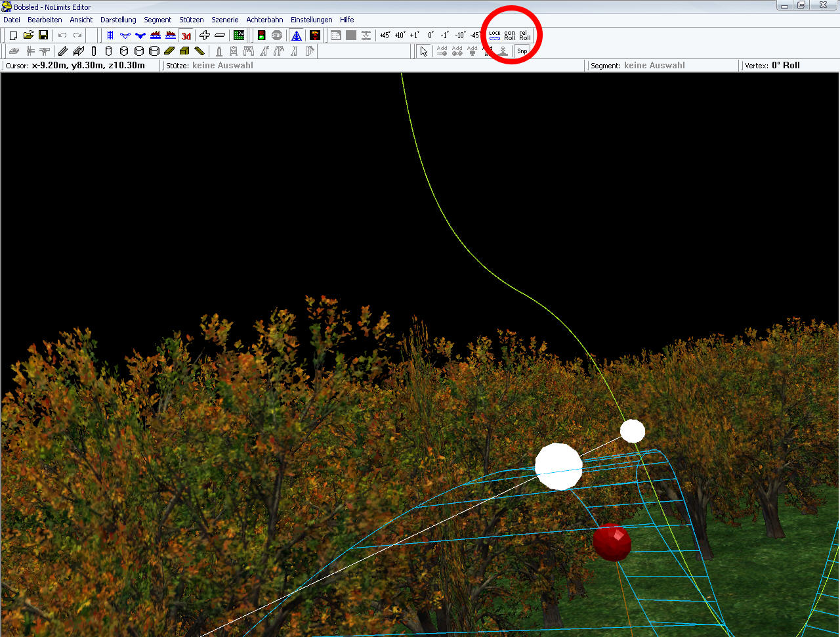Screen dimensions: 840x637
Task: Reset roll with the 0° button
Action: (x=430, y=35)
